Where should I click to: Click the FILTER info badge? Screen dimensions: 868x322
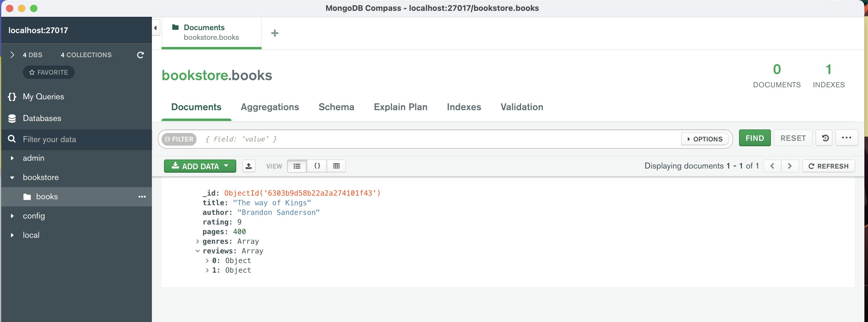pos(179,139)
